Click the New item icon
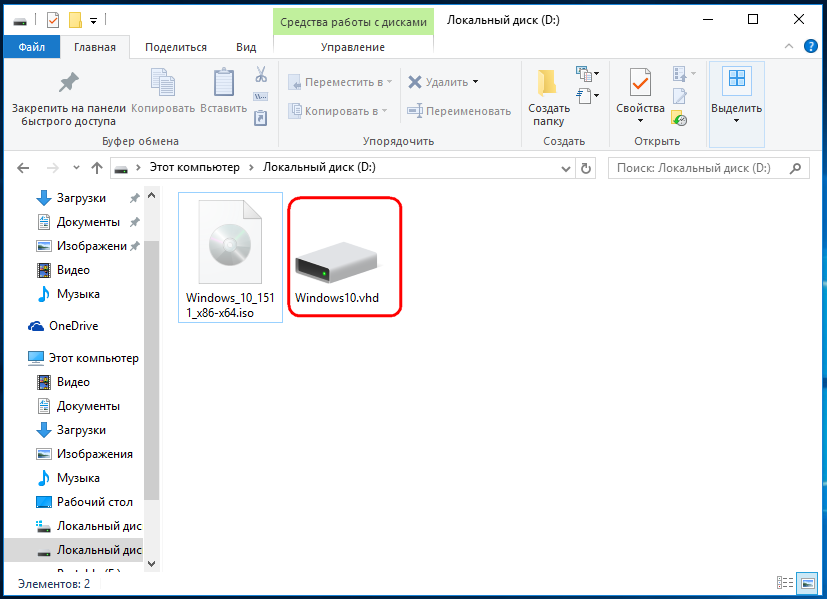The image size is (827, 599). pyautogui.click(x=584, y=73)
